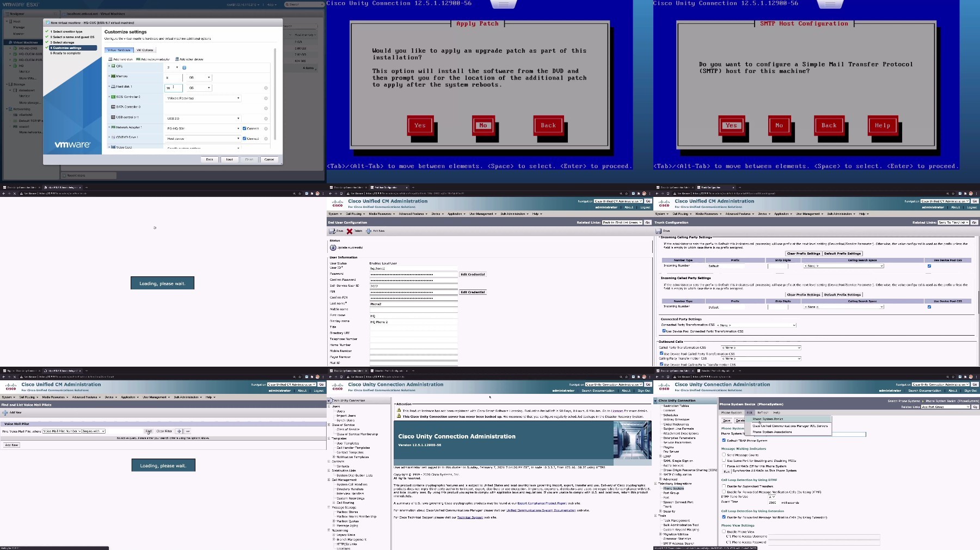The height and width of the screenshot is (550, 980).
Task: Remove SCSI Controller 0 with its circle-X icon
Action: [266, 98]
